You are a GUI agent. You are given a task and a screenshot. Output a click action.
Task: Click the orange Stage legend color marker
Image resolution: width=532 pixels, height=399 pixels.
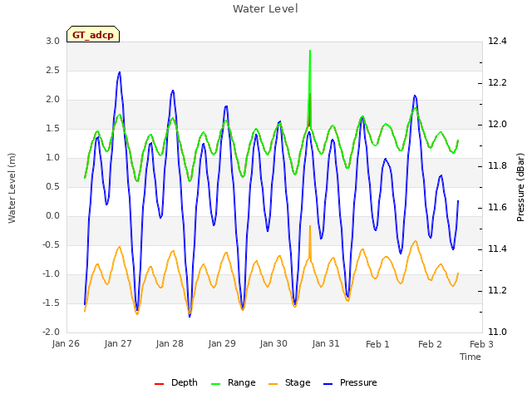pos(273,384)
